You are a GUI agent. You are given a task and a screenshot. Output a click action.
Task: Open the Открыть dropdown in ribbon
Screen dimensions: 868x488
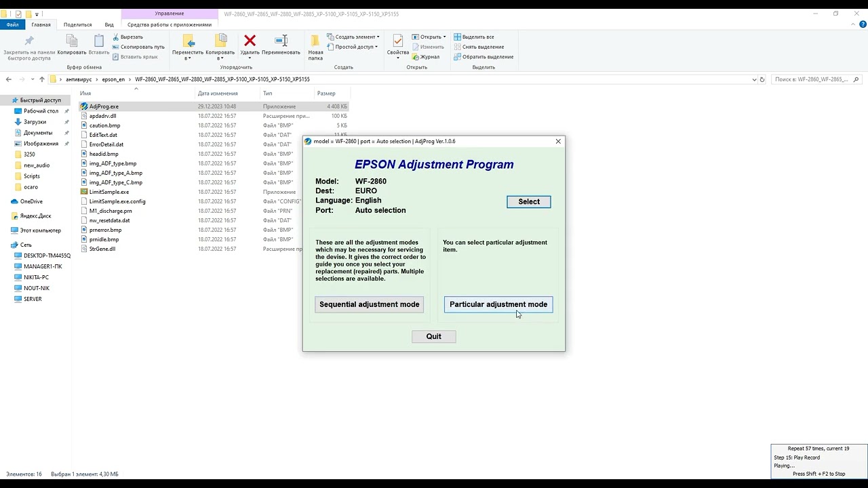429,37
